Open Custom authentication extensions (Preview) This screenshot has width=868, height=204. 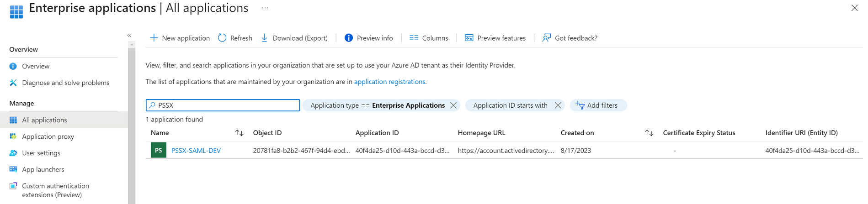(x=56, y=190)
